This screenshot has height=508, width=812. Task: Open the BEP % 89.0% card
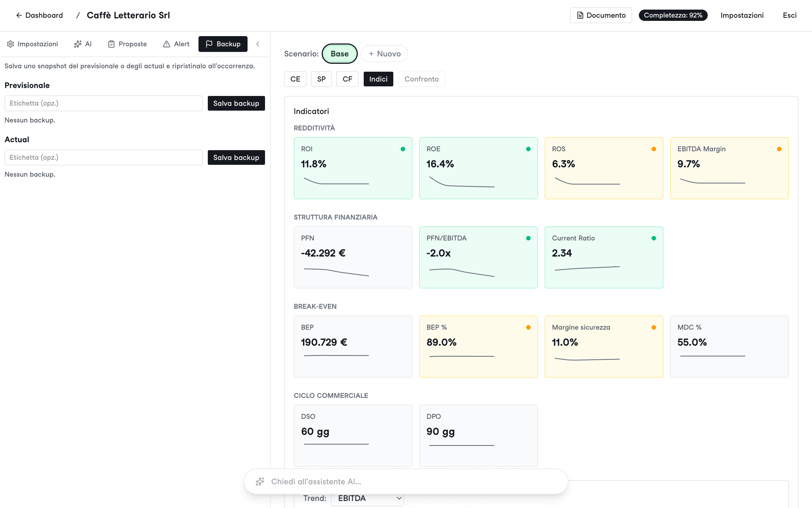tap(478, 346)
